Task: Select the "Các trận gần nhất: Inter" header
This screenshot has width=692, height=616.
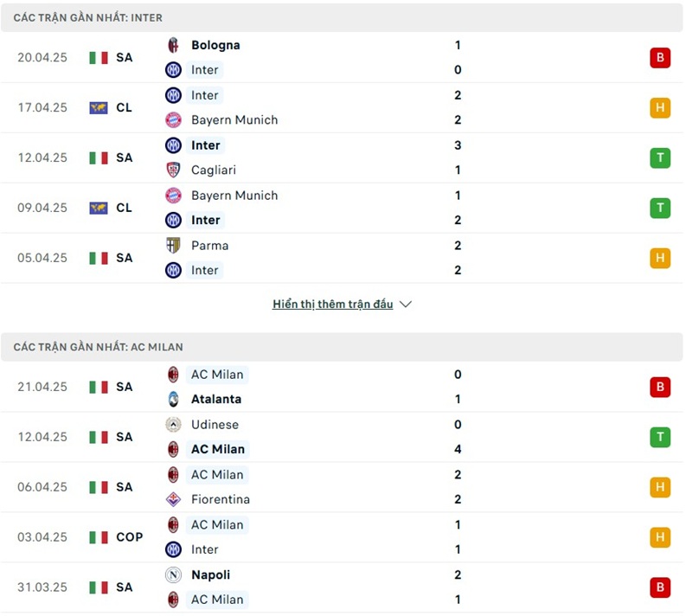Action: 88,17
